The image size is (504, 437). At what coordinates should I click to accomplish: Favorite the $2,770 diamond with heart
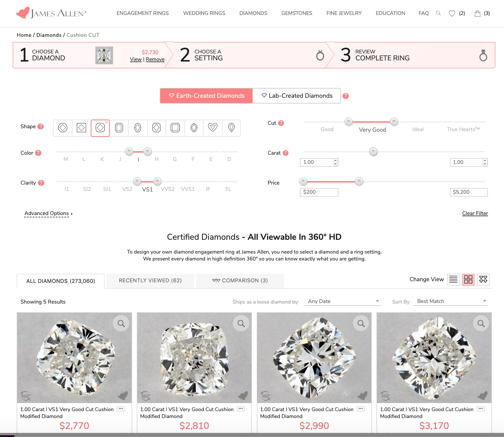pyautogui.click(x=123, y=396)
